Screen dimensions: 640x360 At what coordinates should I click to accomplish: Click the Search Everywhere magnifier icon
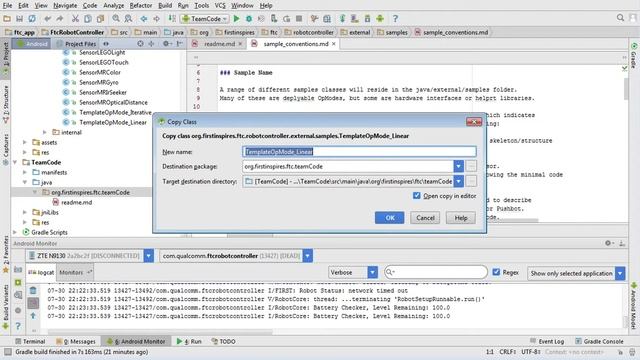[620, 18]
